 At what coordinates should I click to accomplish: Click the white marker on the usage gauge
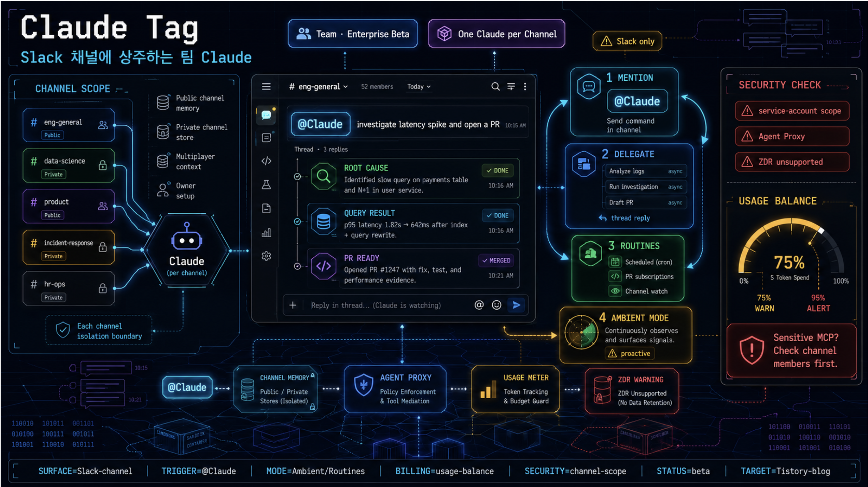pyautogui.click(x=821, y=231)
